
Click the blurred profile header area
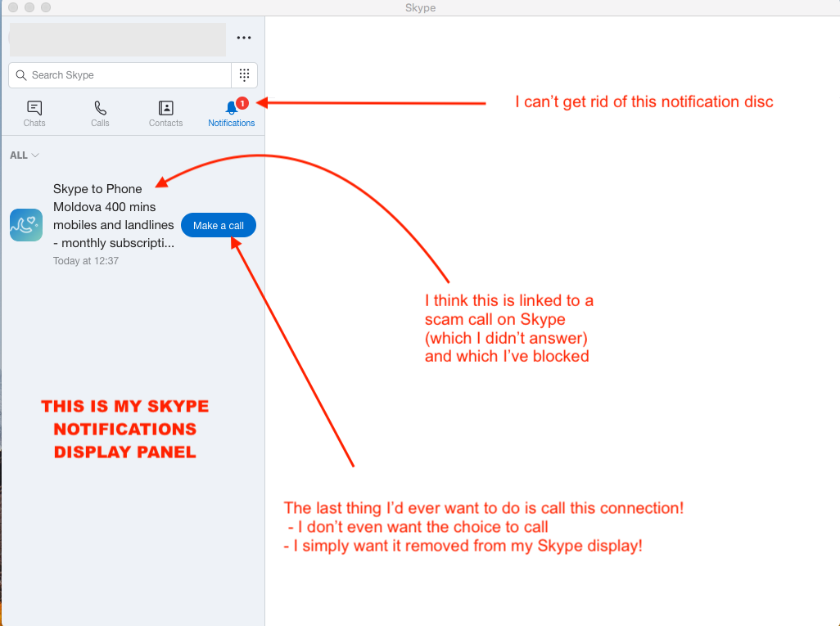click(x=117, y=39)
